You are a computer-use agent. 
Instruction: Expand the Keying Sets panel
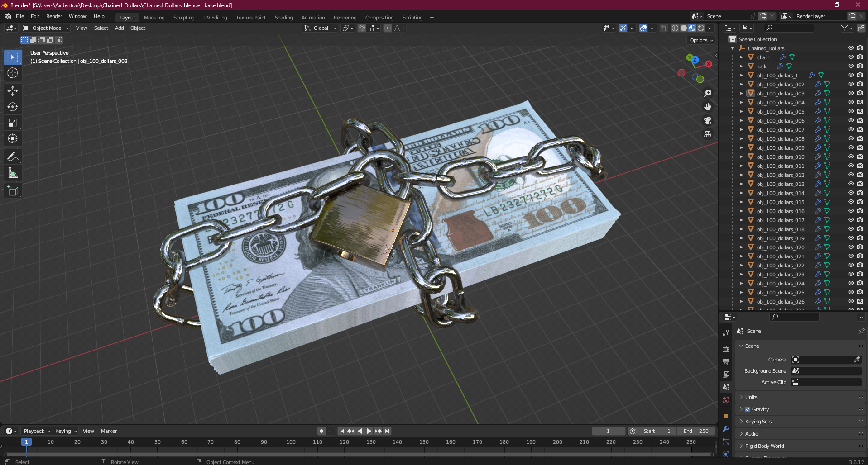(x=758, y=422)
